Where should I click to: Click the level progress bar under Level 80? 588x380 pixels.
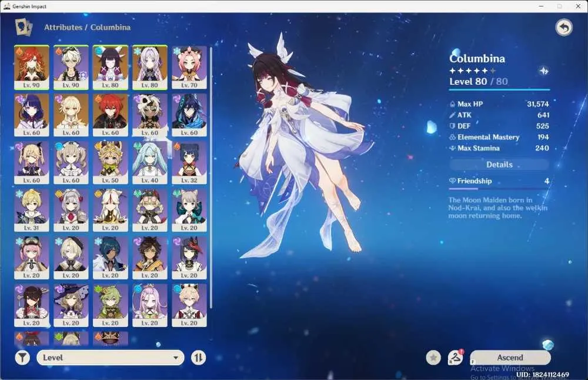pyautogui.click(x=499, y=89)
